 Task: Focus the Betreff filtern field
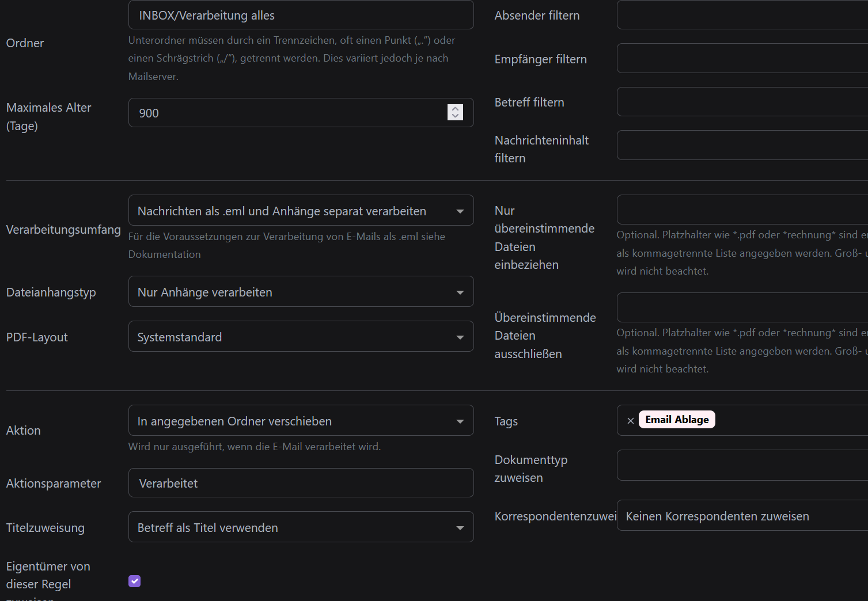742,102
